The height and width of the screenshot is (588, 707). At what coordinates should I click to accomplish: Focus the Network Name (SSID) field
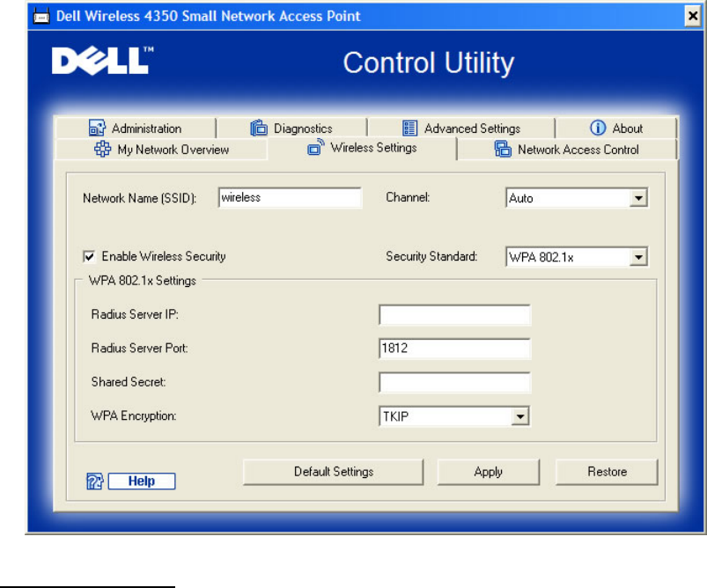290,197
